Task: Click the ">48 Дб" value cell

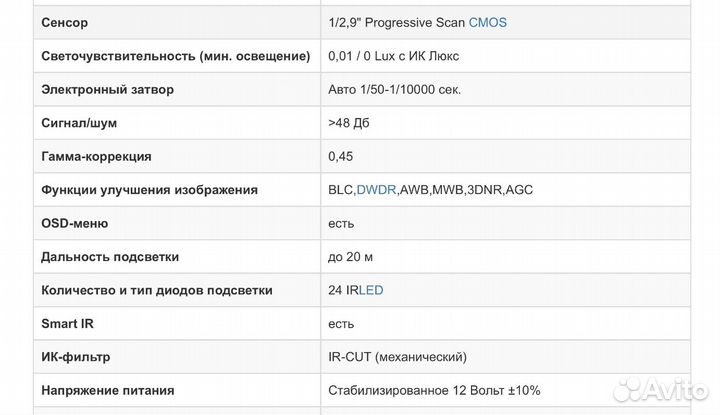Action: (355, 123)
